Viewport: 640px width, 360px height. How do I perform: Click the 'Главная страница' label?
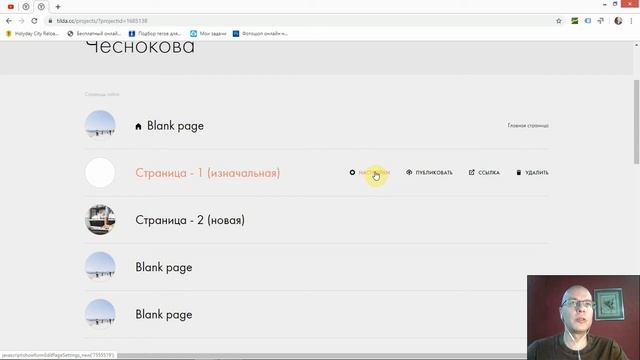pyautogui.click(x=528, y=125)
